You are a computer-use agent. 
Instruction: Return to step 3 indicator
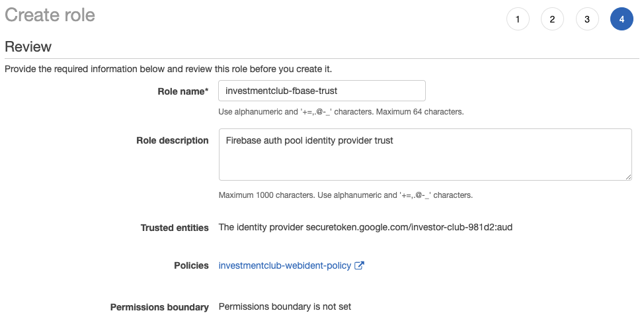tap(587, 19)
